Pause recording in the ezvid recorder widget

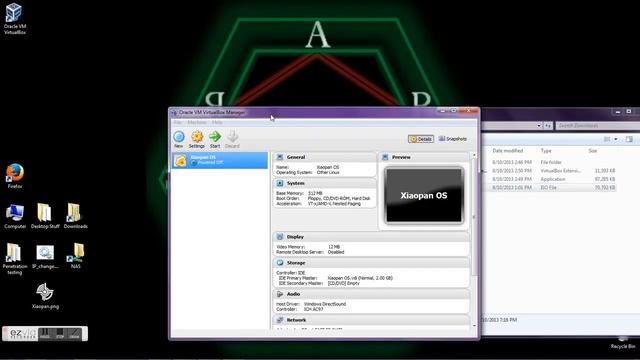[x=45, y=334]
